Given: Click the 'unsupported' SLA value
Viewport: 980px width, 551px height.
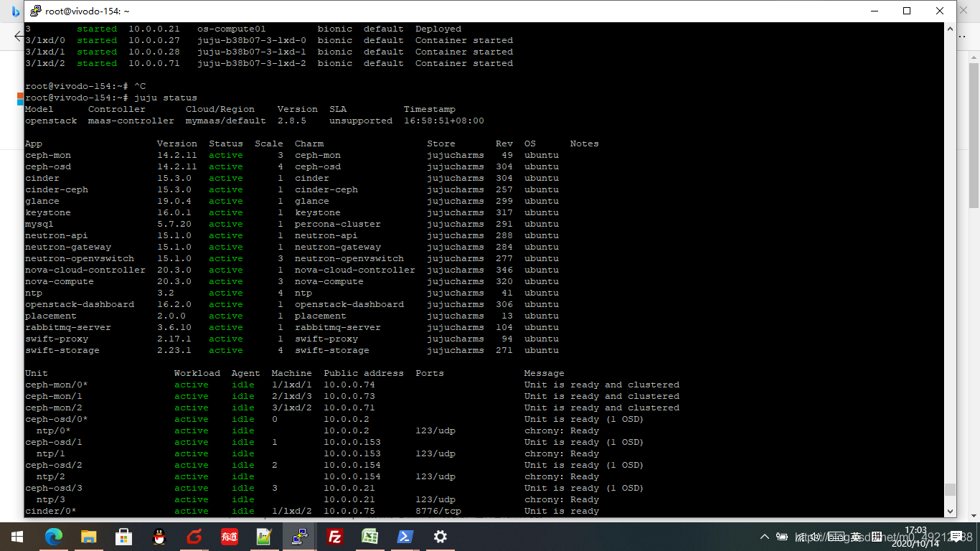Looking at the screenshot, I should (361, 121).
